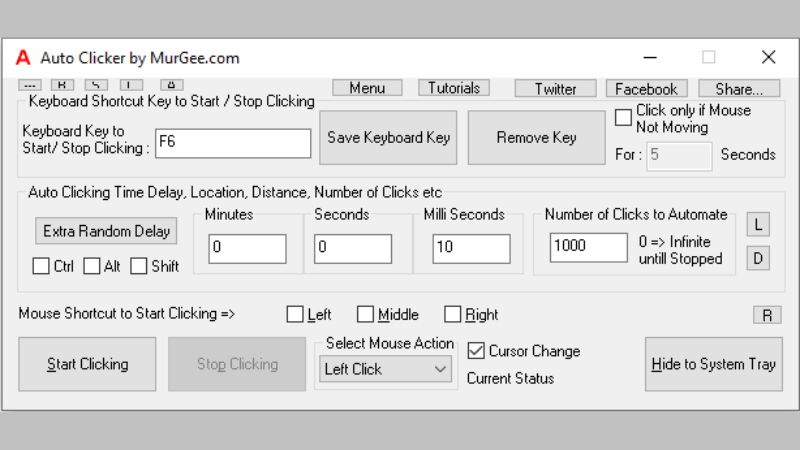800x450 pixels.
Task: Open the Menu button
Action: (x=367, y=88)
